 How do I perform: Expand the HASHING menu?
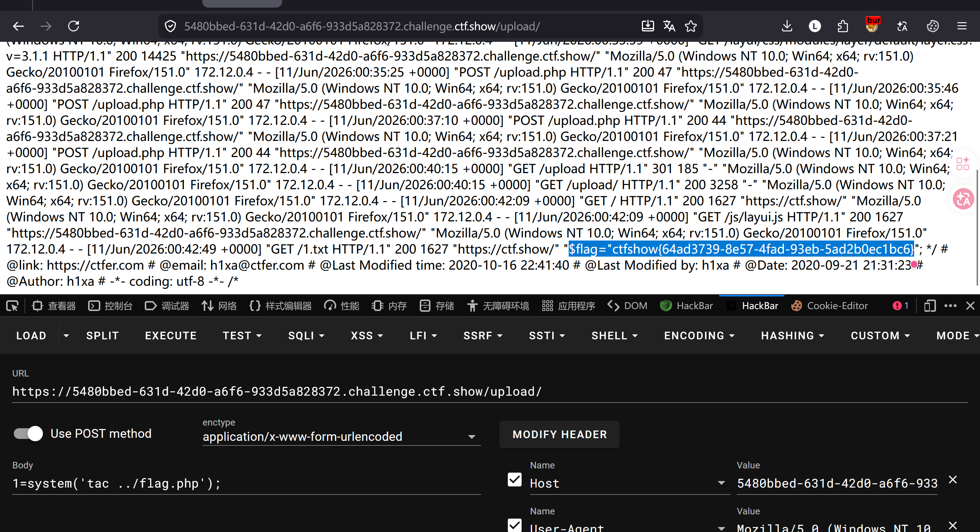(x=792, y=336)
